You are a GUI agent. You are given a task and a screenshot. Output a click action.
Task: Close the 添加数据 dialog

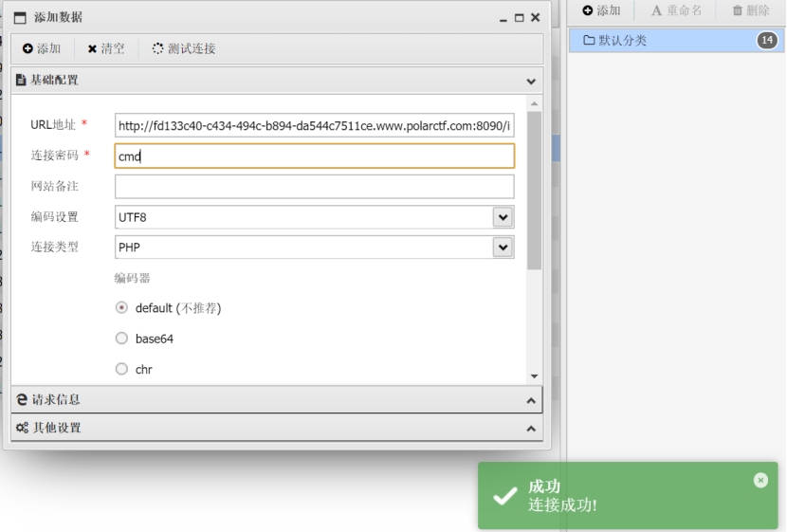(536, 18)
